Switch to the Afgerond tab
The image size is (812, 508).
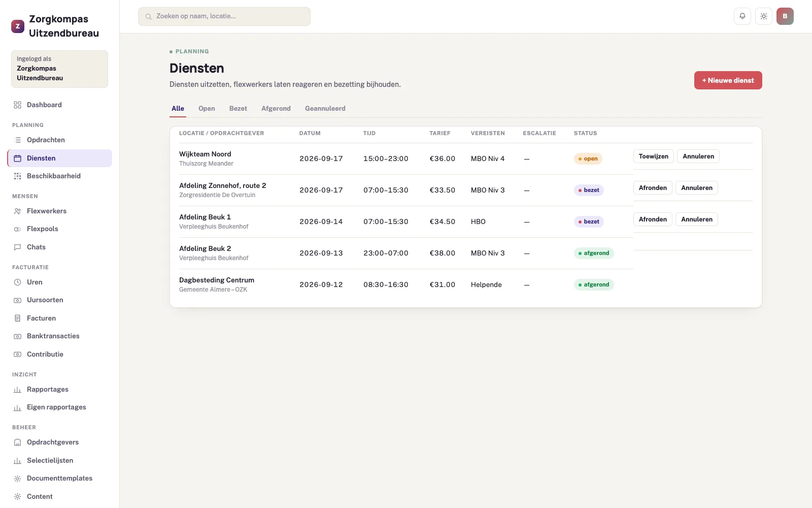click(x=276, y=108)
